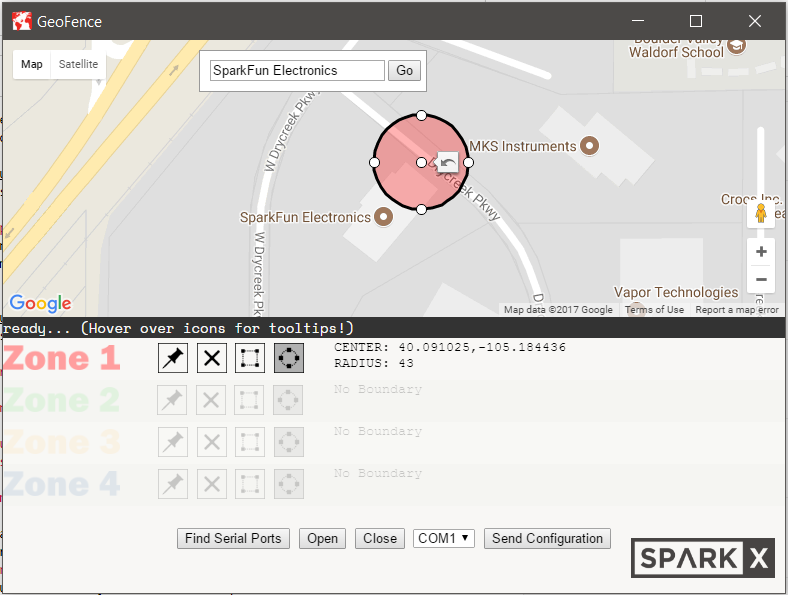
Task: Select Zone 4 circle boundary tool
Action: [288, 484]
